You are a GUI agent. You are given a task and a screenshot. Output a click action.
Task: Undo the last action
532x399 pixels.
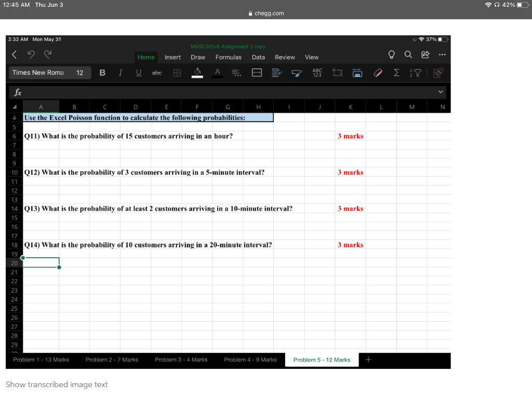tap(31, 54)
